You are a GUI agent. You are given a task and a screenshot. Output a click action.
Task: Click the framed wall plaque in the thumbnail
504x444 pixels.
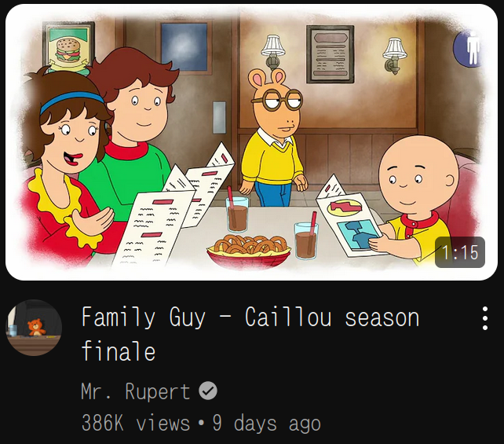[330, 54]
